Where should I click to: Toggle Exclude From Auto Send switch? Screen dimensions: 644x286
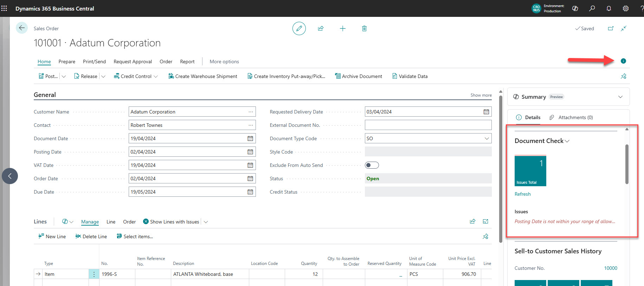tap(372, 165)
